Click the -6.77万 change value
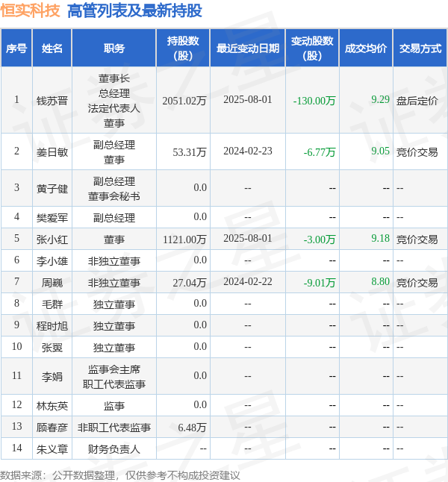The image size is (448, 482). (320, 152)
